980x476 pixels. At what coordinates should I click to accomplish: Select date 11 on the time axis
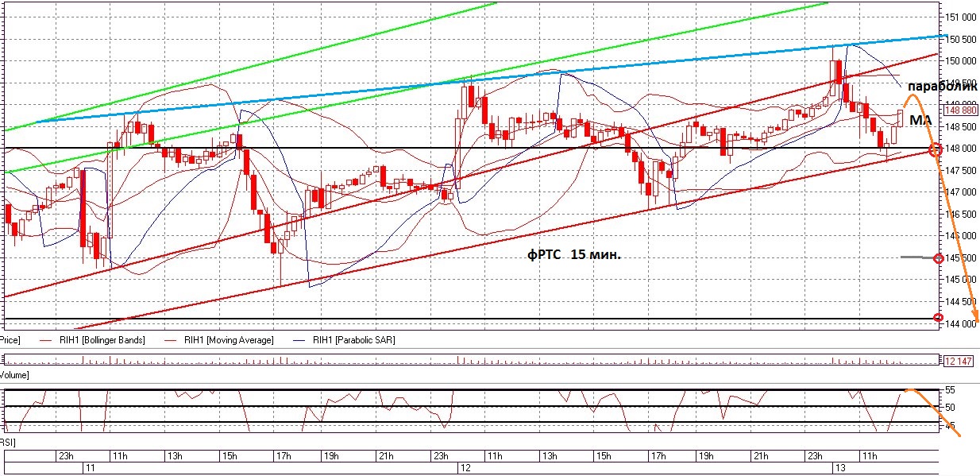pyautogui.click(x=89, y=469)
